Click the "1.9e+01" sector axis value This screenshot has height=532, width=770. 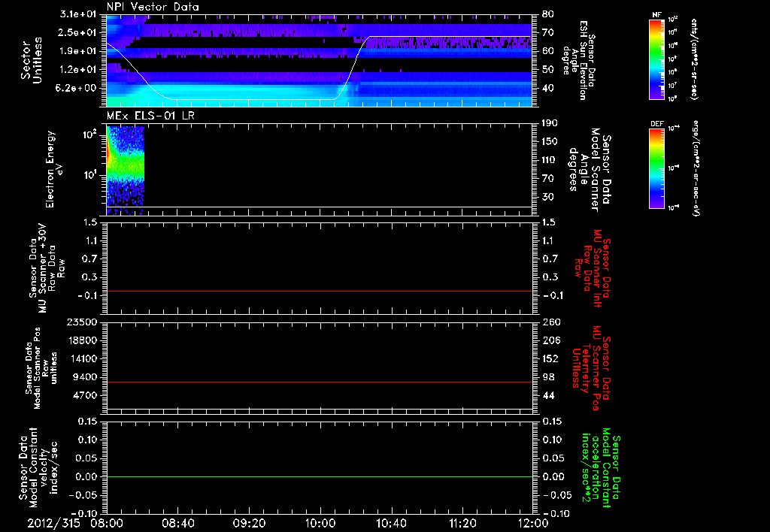click(x=77, y=51)
